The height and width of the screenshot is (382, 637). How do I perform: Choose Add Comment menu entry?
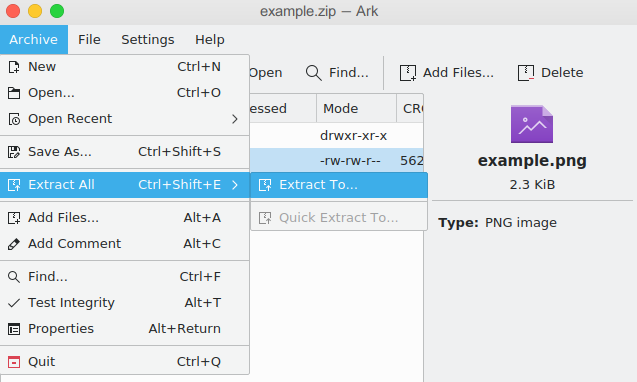pos(124,244)
